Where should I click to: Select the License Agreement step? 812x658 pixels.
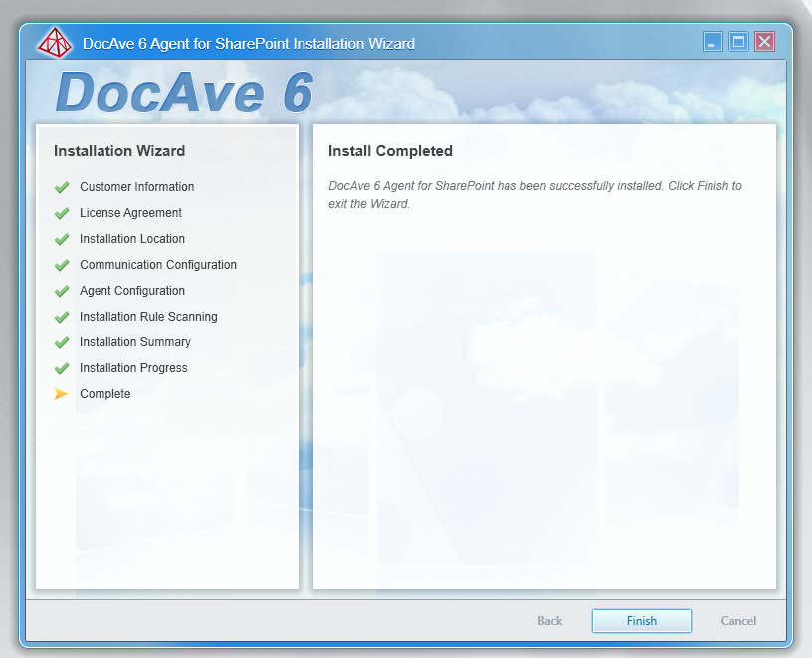(x=130, y=213)
